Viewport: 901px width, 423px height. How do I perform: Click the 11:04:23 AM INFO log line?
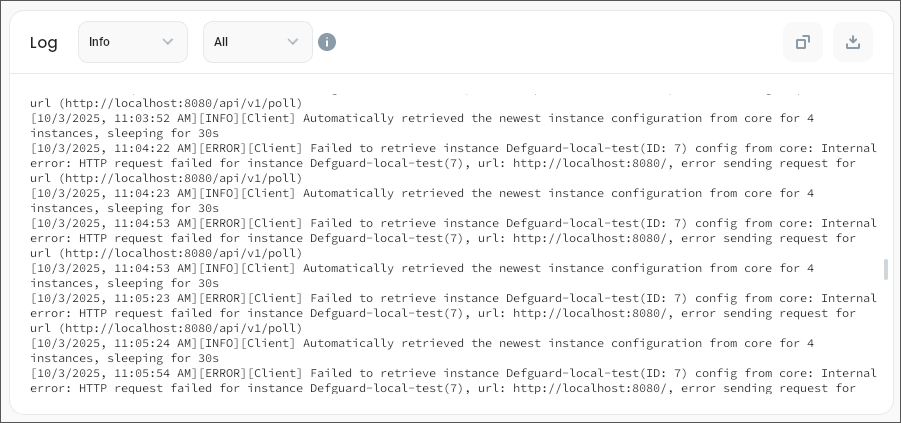coord(420,193)
